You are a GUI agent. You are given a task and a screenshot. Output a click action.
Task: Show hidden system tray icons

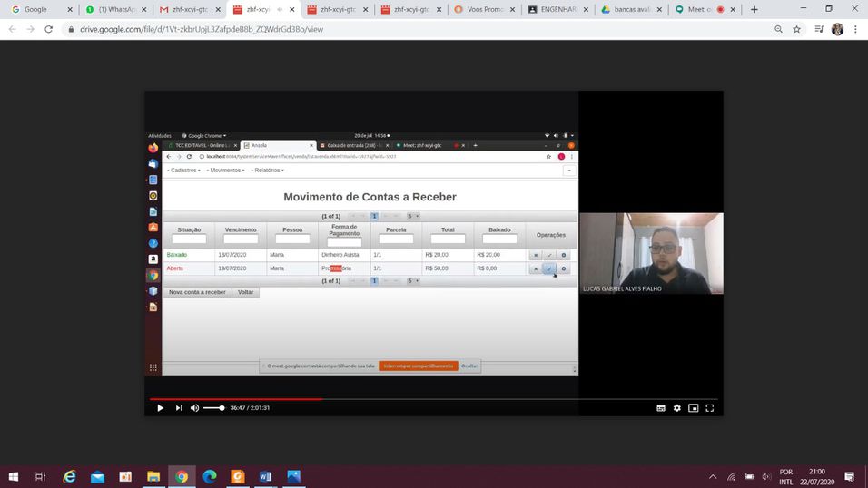pyautogui.click(x=713, y=477)
